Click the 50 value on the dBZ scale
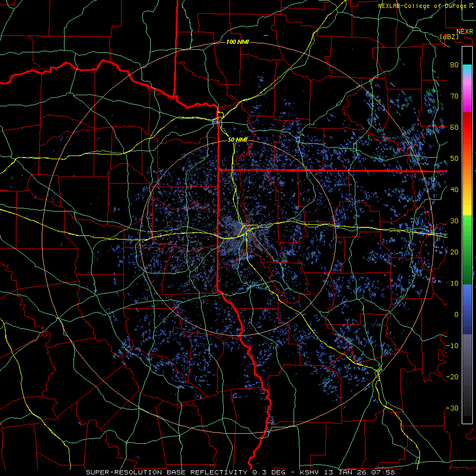Viewport: 476px width, 476px height. pyautogui.click(x=454, y=158)
